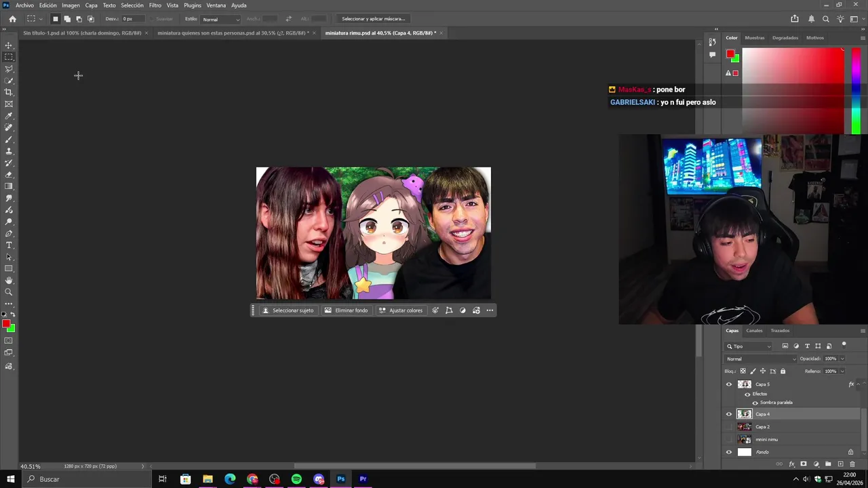Select the Frame tool

point(9,104)
